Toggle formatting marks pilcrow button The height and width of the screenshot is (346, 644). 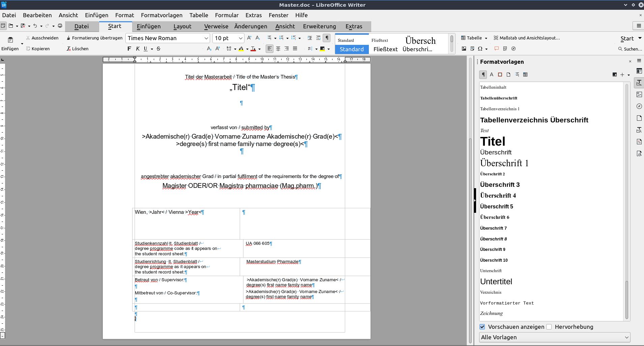click(x=327, y=38)
